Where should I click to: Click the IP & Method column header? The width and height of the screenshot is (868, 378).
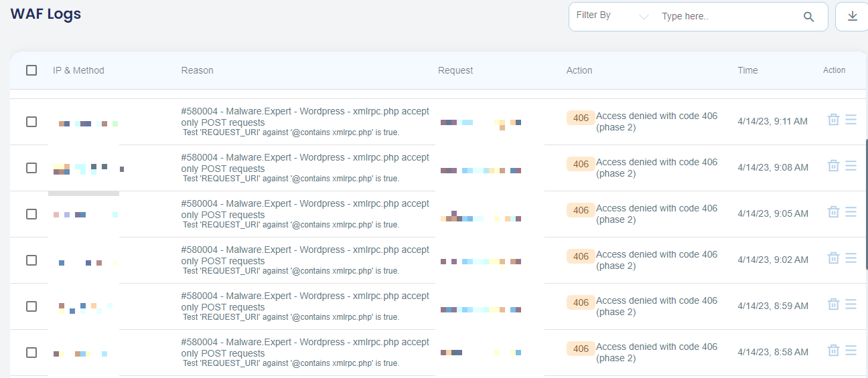tap(78, 70)
